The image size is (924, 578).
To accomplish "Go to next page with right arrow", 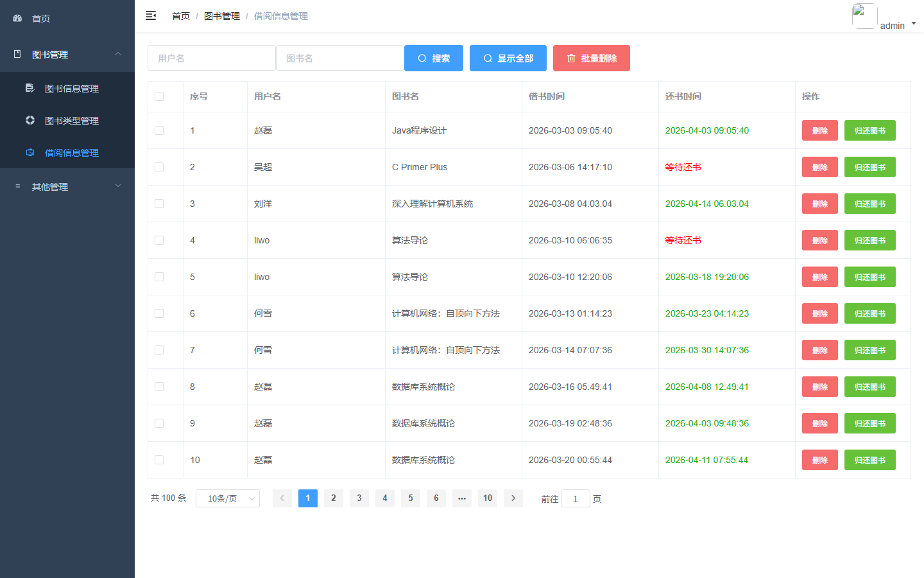I will (x=513, y=498).
